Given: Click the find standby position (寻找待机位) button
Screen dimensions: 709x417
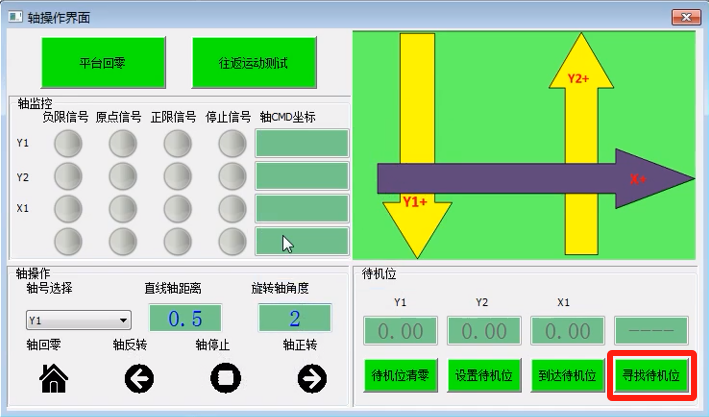Looking at the screenshot, I should click(x=651, y=377).
